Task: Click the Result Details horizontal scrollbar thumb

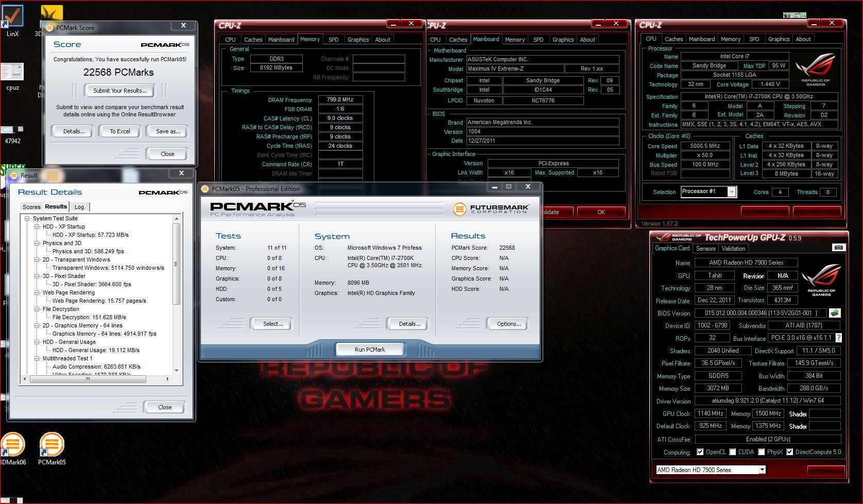Action: point(88,379)
